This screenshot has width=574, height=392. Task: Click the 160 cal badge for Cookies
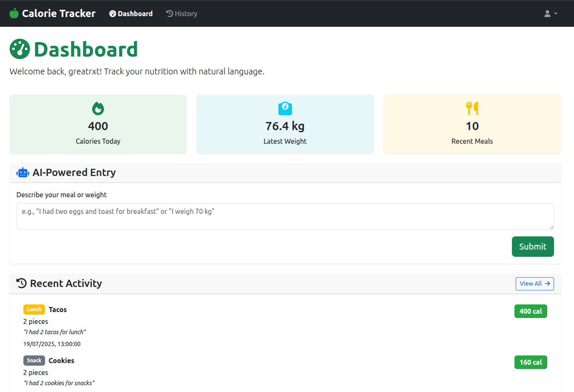531,362
